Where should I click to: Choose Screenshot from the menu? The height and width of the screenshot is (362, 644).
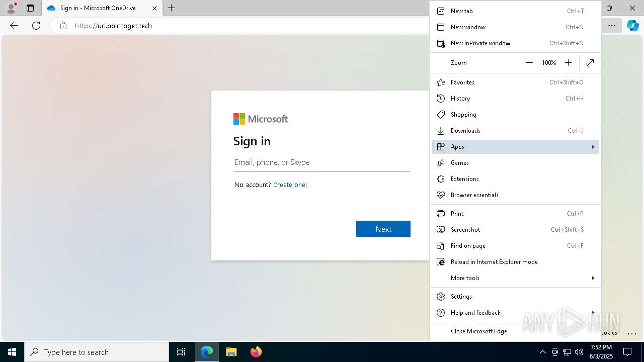515,230
